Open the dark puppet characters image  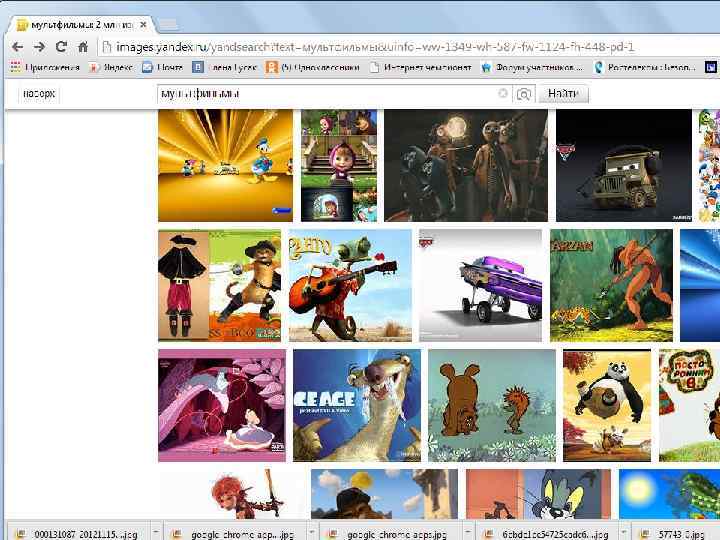coord(466,165)
